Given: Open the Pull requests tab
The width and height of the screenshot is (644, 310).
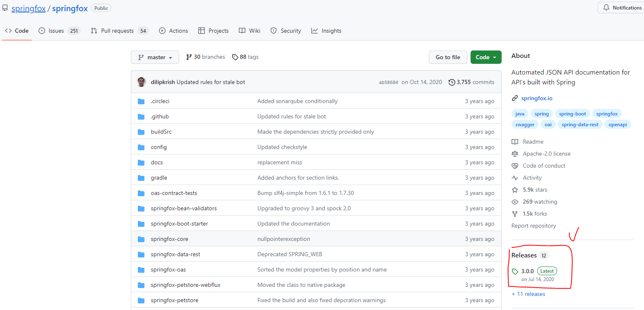Looking at the screenshot, I should coord(119,31).
